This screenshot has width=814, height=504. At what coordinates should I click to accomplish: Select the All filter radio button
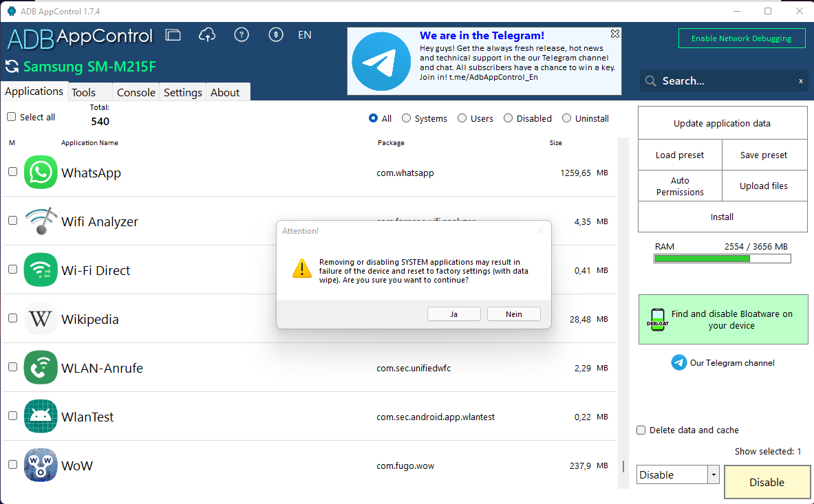[x=373, y=118]
